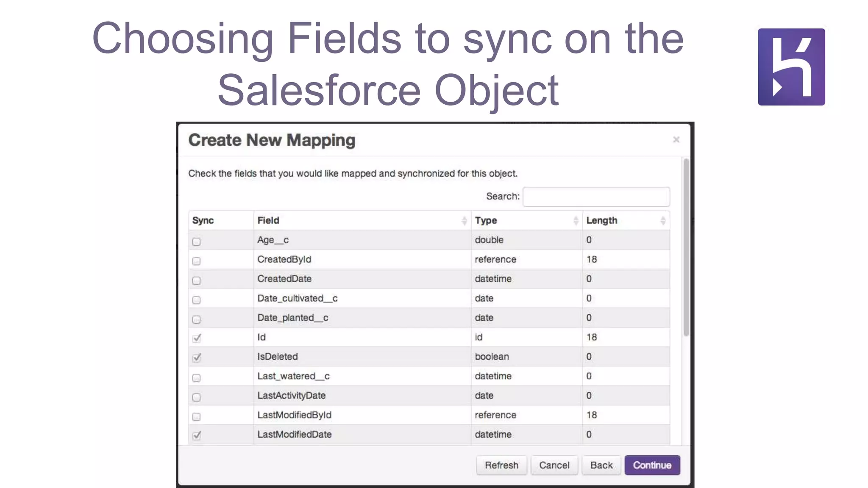The image size is (868, 488).
Task: Click the dialog vertical scrollbar thumb
Action: coord(686,248)
